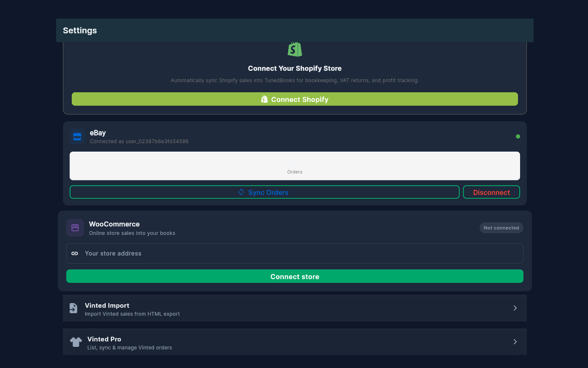Click the Vinted Import file icon
This screenshot has width=588, height=368.
pos(73,308)
